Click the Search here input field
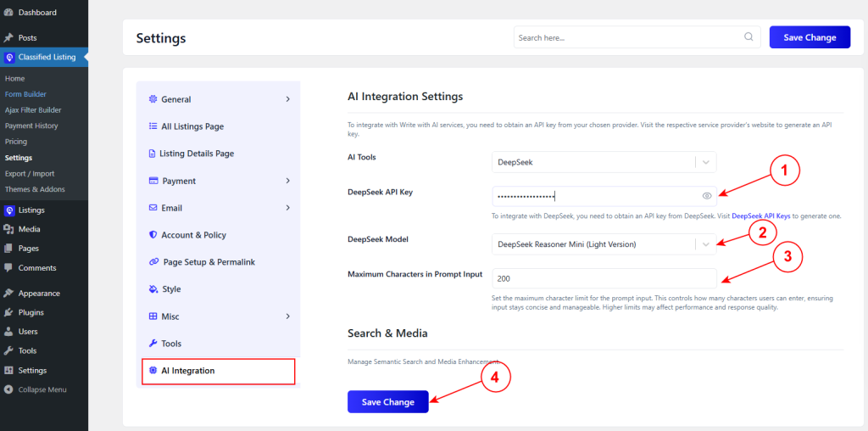 tap(637, 37)
